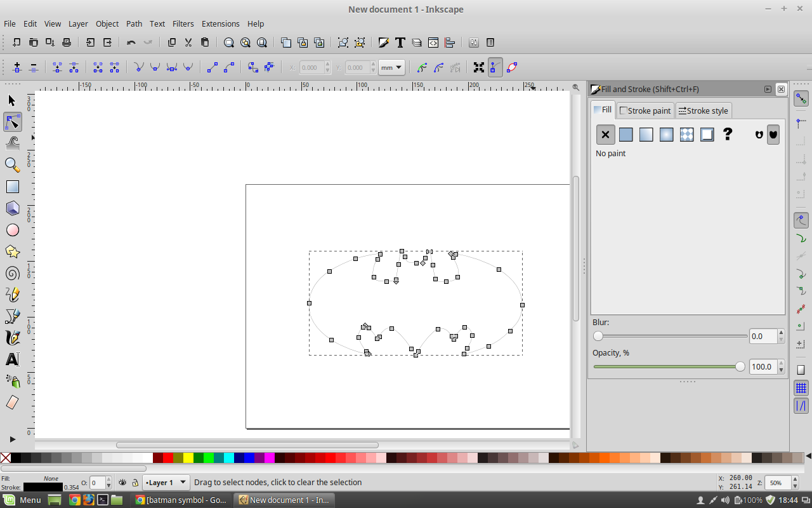Open the Path menu
812x508 pixels.
click(134, 23)
